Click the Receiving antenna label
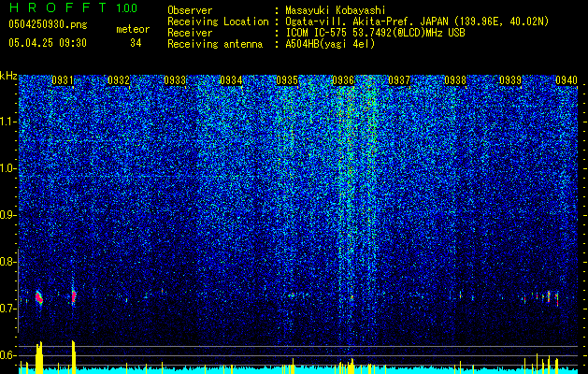Viewport: 588px width, 374px height. coord(215,44)
